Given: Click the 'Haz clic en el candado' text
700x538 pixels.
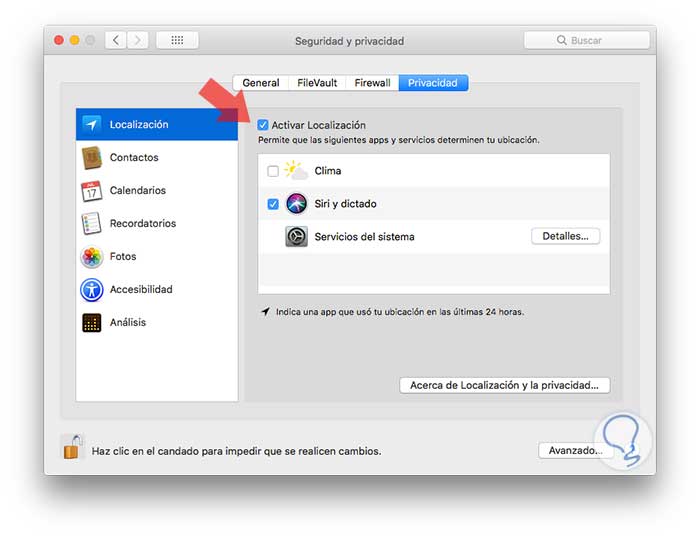Looking at the screenshot, I should point(236,451).
